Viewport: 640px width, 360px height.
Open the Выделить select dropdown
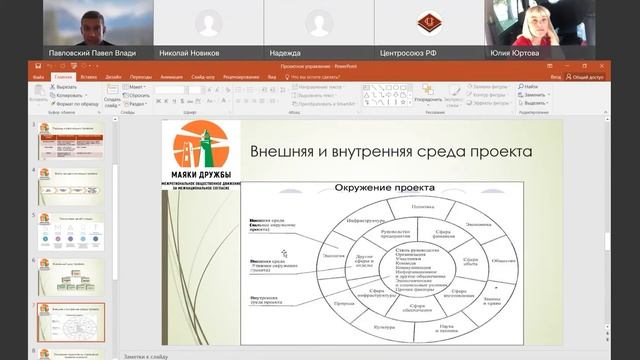(x=533, y=103)
